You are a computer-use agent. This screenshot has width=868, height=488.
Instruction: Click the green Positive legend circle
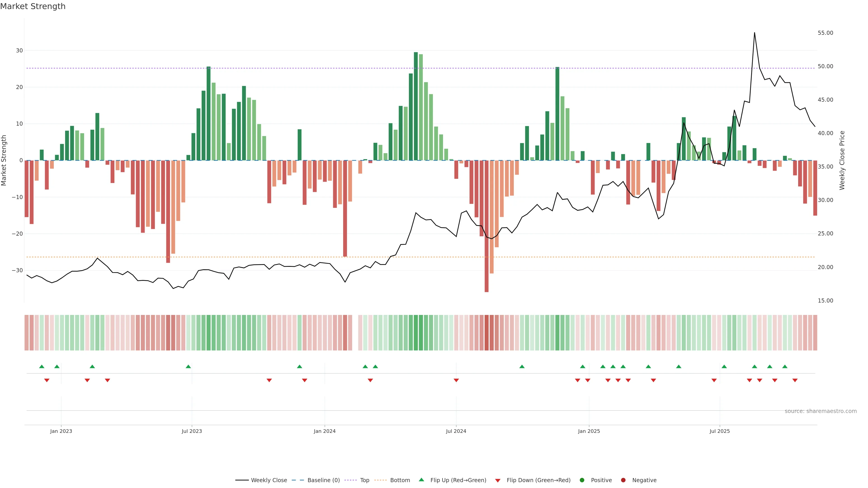pyautogui.click(x=582, y=480)
